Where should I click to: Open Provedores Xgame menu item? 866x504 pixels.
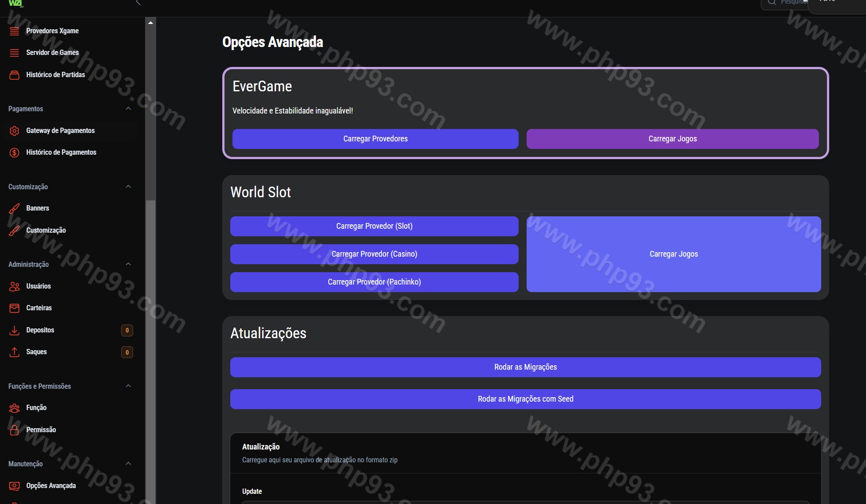[x=52, y=31]
